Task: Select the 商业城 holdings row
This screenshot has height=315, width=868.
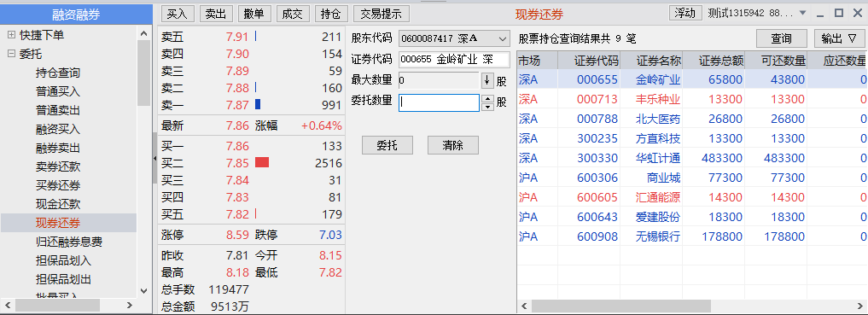Action: [x=692, y=178]
